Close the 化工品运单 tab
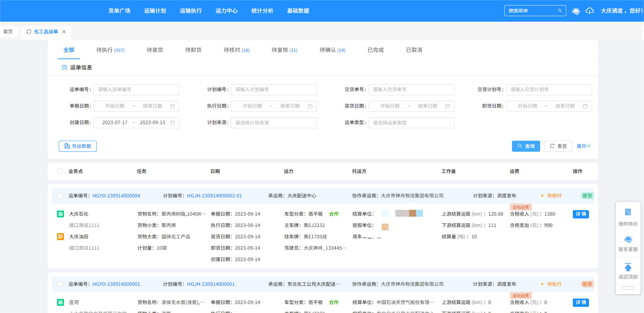This screenshot has width=644, height=313. 64,32
